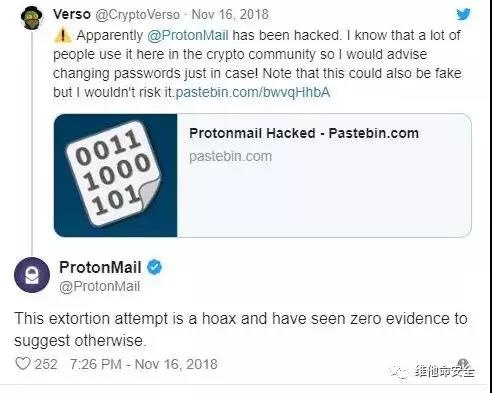The image size is (492, 393).
Task: Click the pastebin.com domain text in card
Action: click(230, 156)
